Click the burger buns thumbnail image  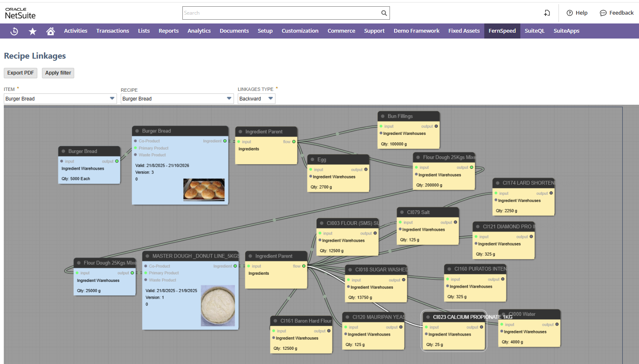204,189
